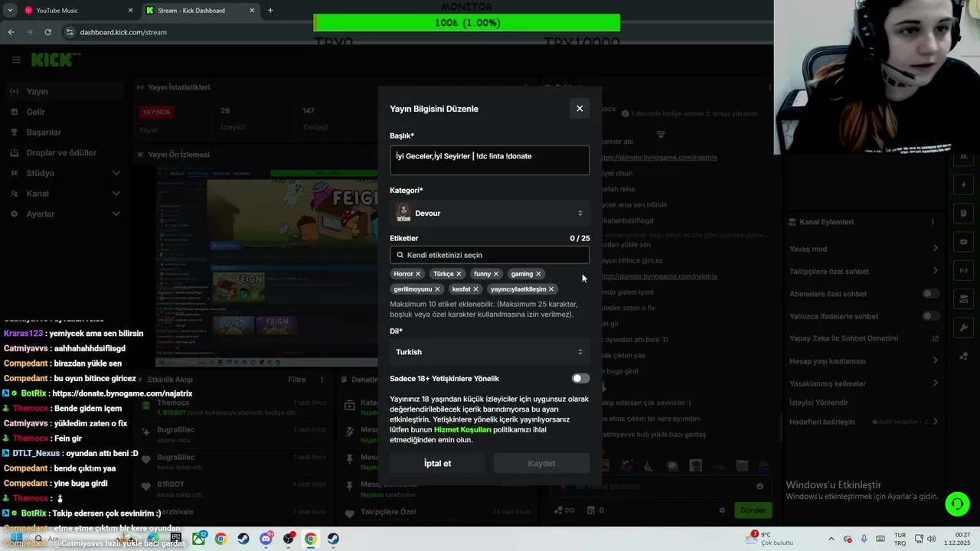This screenshot has width=980, height=551.
Task: Open Hesap yaşı kısıtlaması settings
Action: tap(864, 361)
